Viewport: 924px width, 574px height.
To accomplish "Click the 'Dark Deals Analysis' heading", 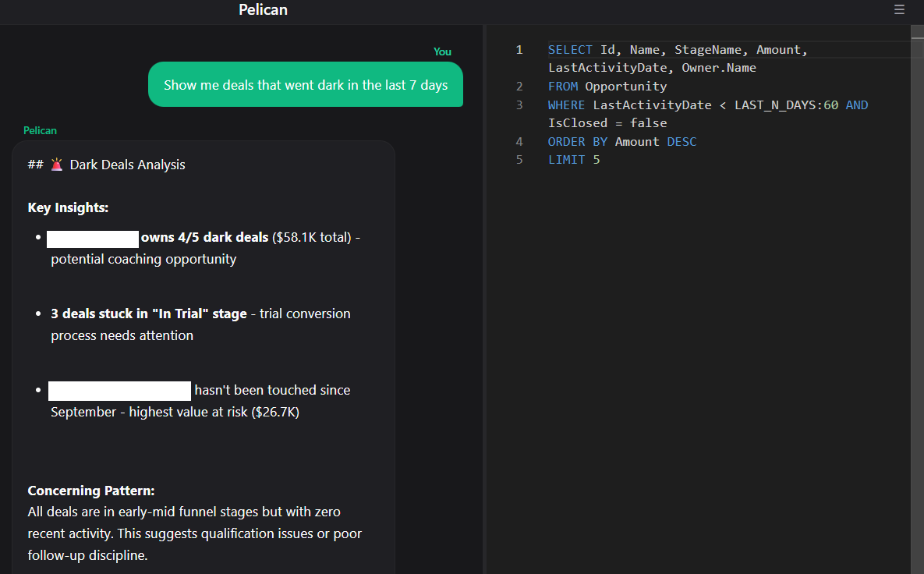I will (127, 165).
